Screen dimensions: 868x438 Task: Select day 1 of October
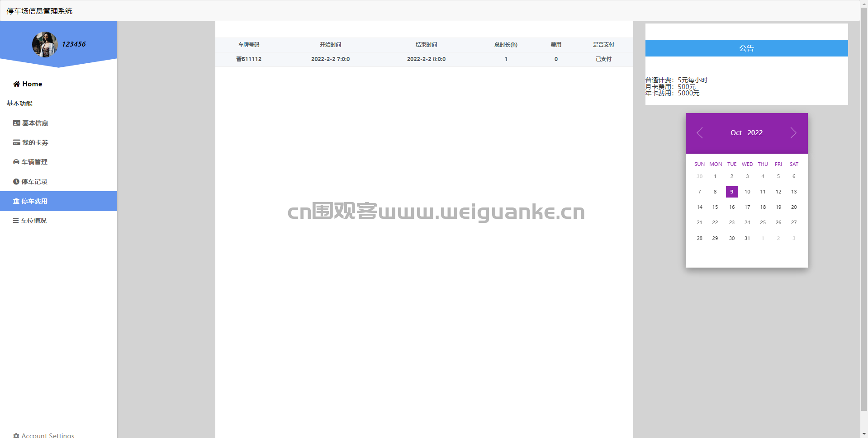(715, 176)
